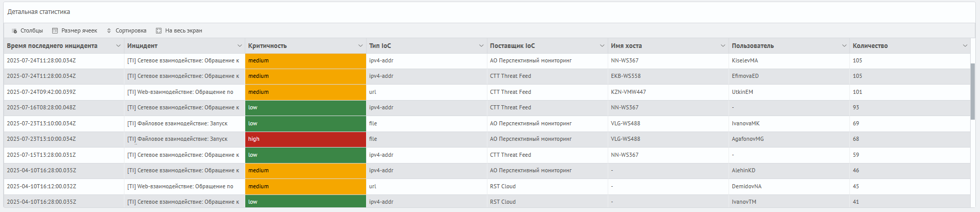Expand the Количество column chevron

[x=965, y=46]
